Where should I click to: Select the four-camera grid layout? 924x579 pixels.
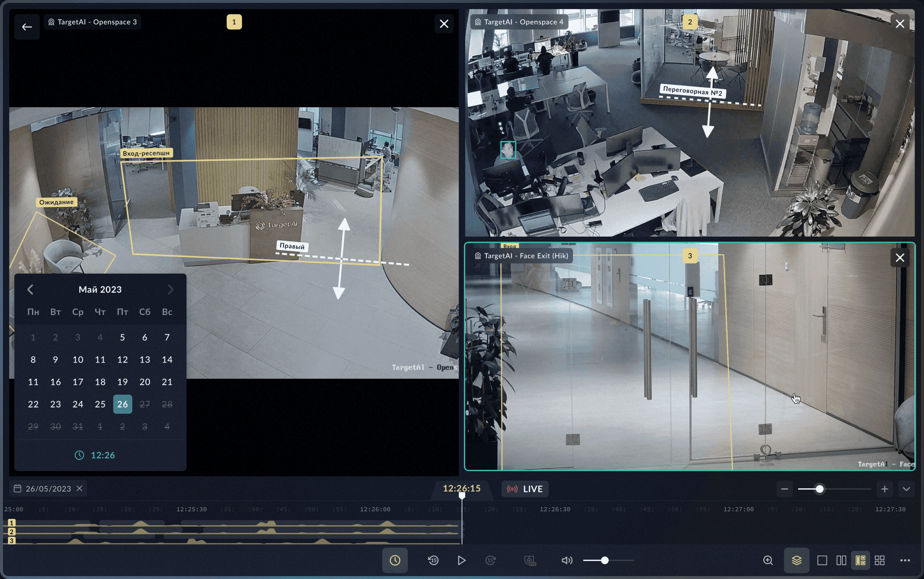tap(880, 560)
